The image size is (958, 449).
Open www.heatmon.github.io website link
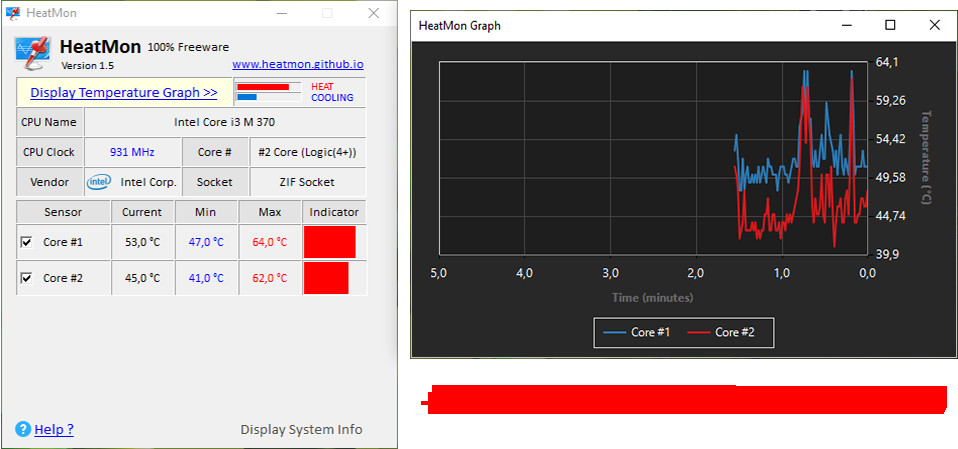point(298,64)
